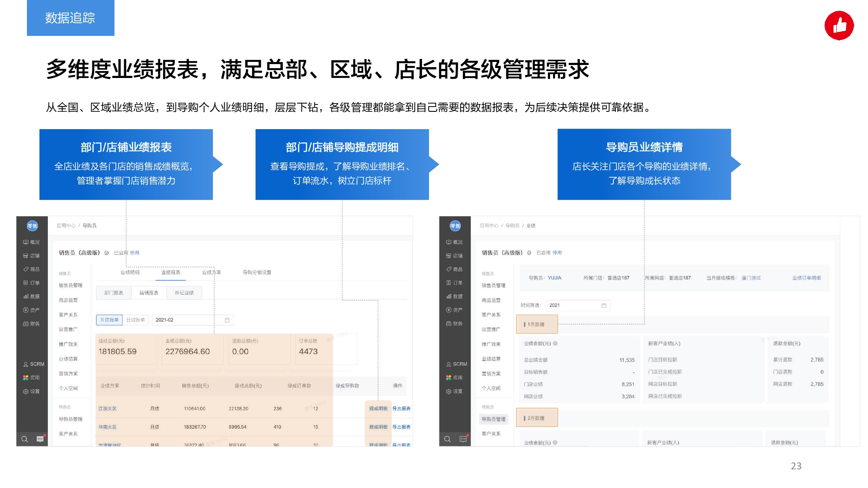Open SCRM in the right screenshot's dark sidebar

(456, 364)
